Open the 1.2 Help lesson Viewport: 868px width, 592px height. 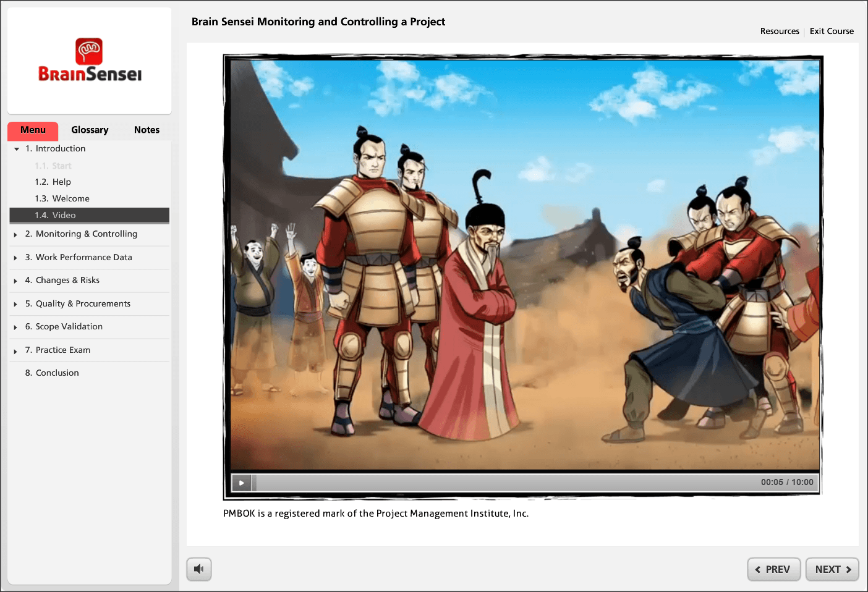[61, 182]
